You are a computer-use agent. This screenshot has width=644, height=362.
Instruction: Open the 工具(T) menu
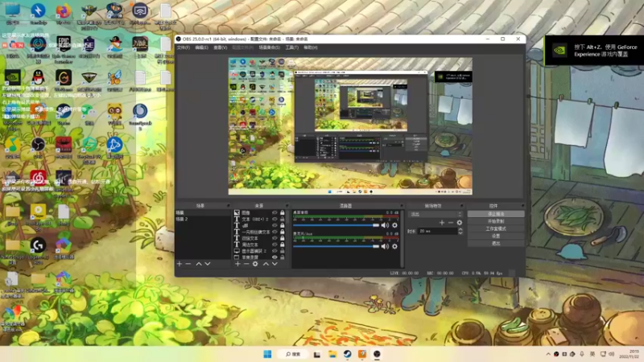click(x=291, y=47)
